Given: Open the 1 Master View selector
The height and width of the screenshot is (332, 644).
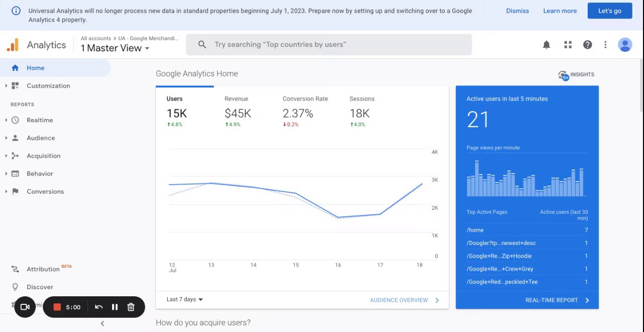Looking at the screenshot, I should (115, 48).
